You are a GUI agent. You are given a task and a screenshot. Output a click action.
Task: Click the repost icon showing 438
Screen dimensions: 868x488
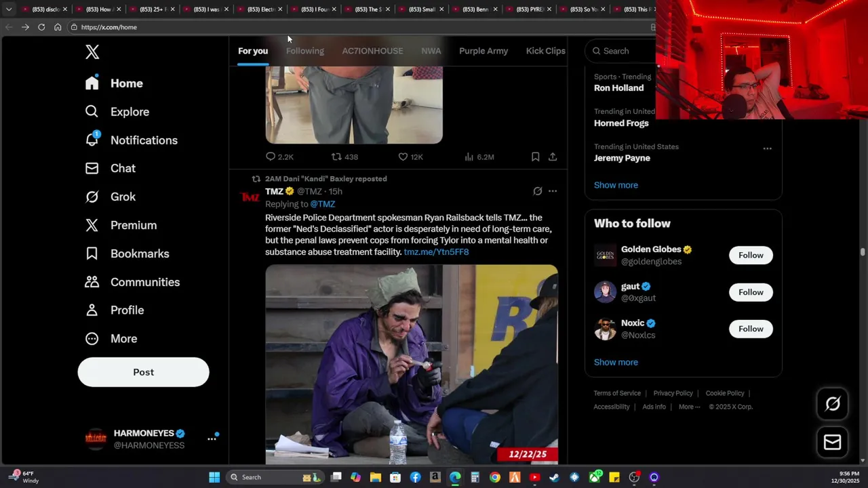[x=336, y=157]
